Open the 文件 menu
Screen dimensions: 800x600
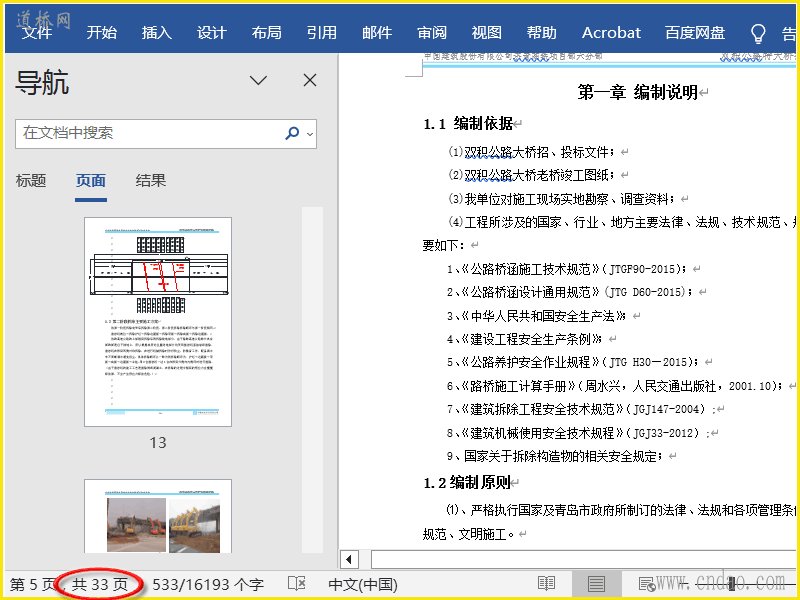point(36,33)
